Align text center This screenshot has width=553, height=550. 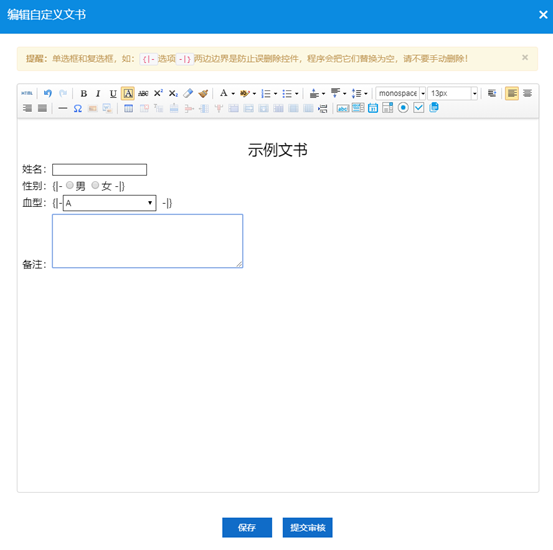point(527,93)
